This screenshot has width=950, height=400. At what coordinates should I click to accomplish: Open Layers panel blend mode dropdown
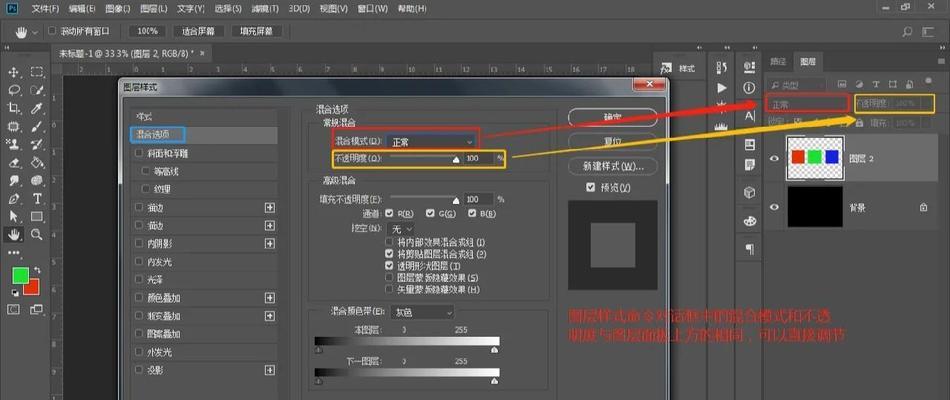[x=806, y=104]
